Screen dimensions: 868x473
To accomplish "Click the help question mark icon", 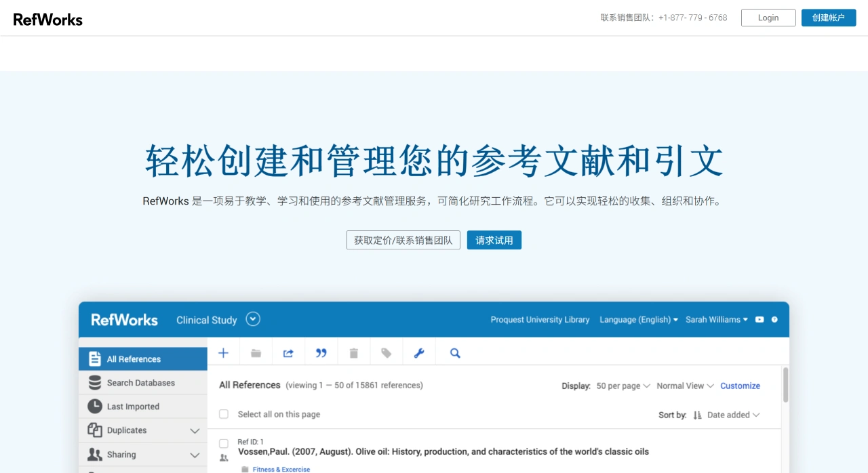I will click(x=774, y=319).
